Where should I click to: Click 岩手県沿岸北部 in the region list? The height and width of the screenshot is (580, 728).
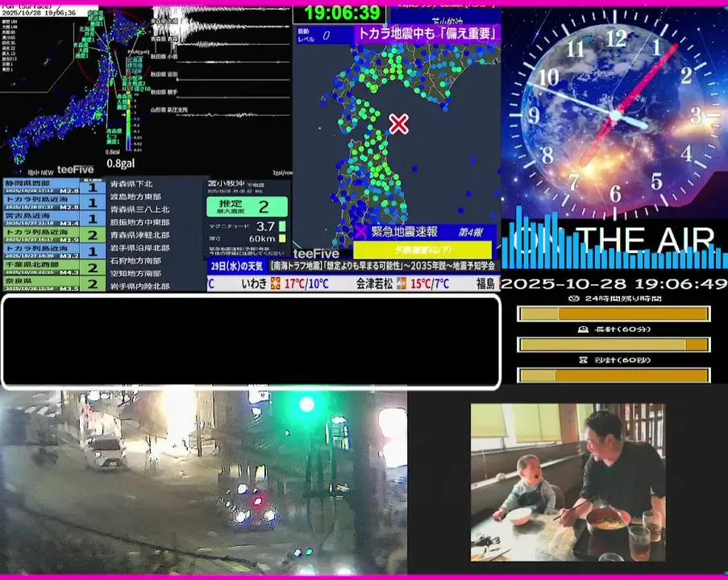pos(139,248)
